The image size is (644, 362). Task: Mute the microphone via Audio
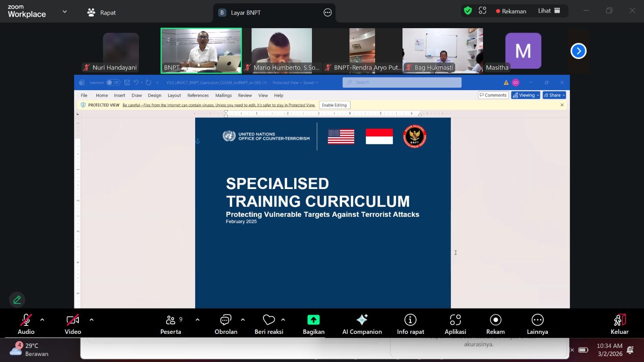click(26, 320)
